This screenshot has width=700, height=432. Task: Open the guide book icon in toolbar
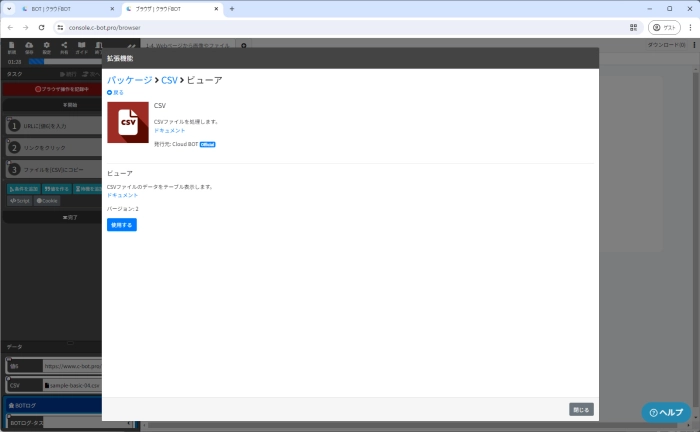click(82, 46)
